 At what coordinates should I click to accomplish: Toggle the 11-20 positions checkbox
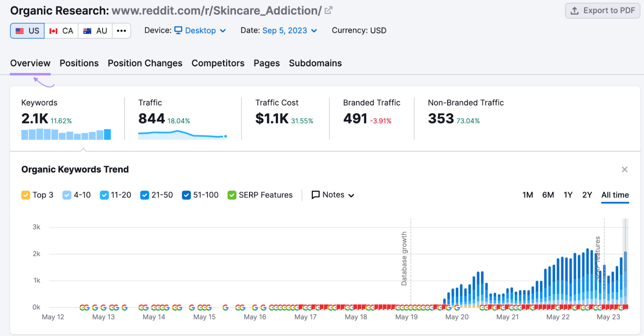click(104, 195)
